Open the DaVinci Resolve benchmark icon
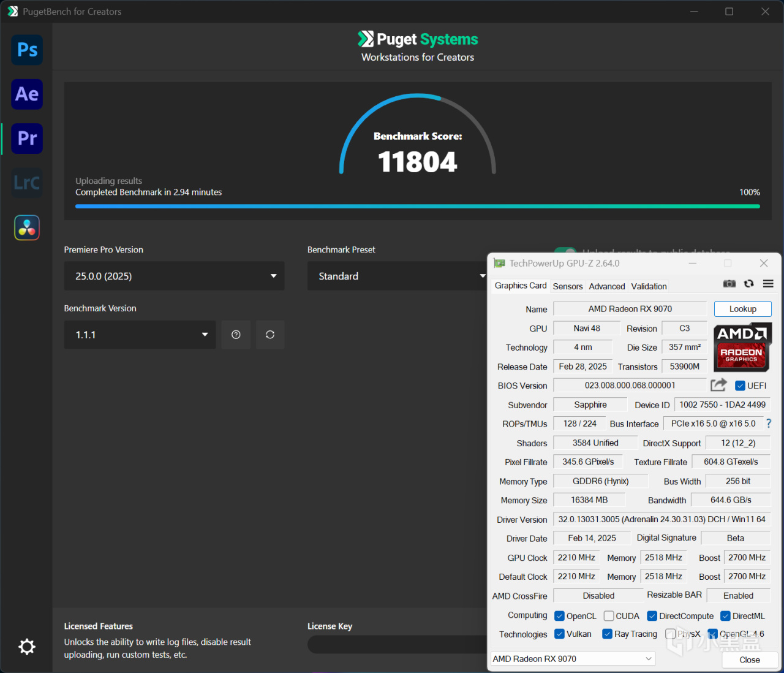This screenshot has height=673, width=784. [x=27, y=227]
